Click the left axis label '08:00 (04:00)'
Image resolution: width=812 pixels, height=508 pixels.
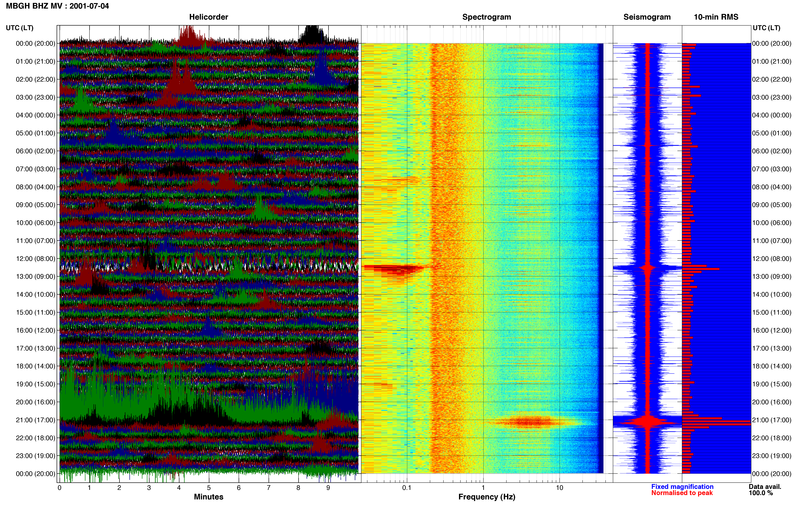pos(36,187)
